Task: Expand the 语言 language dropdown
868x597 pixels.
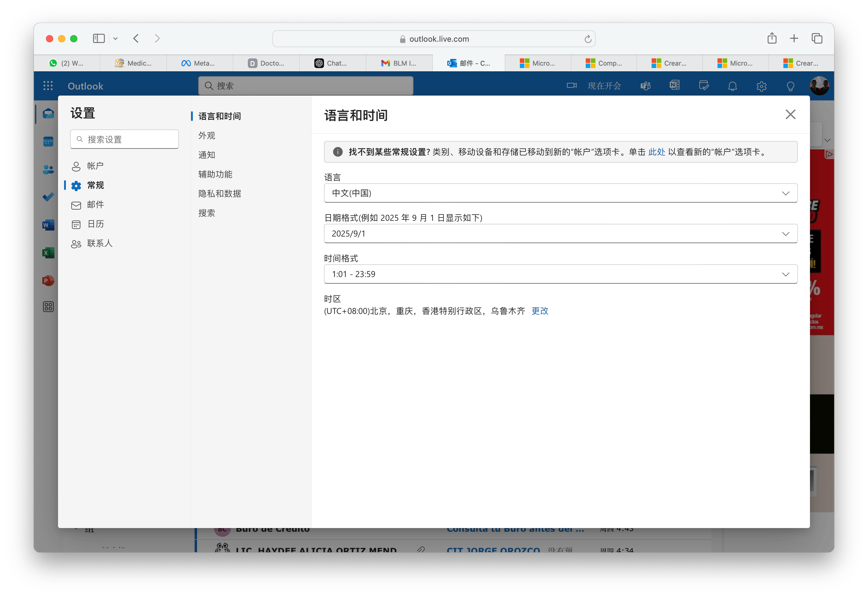Action: coord(560,193)
